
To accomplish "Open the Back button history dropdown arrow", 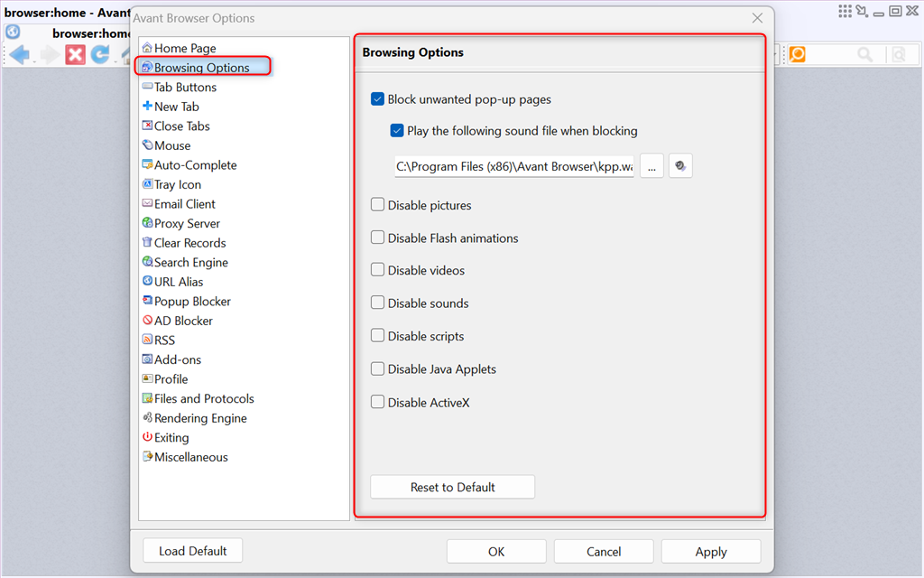I will (33, 61).
